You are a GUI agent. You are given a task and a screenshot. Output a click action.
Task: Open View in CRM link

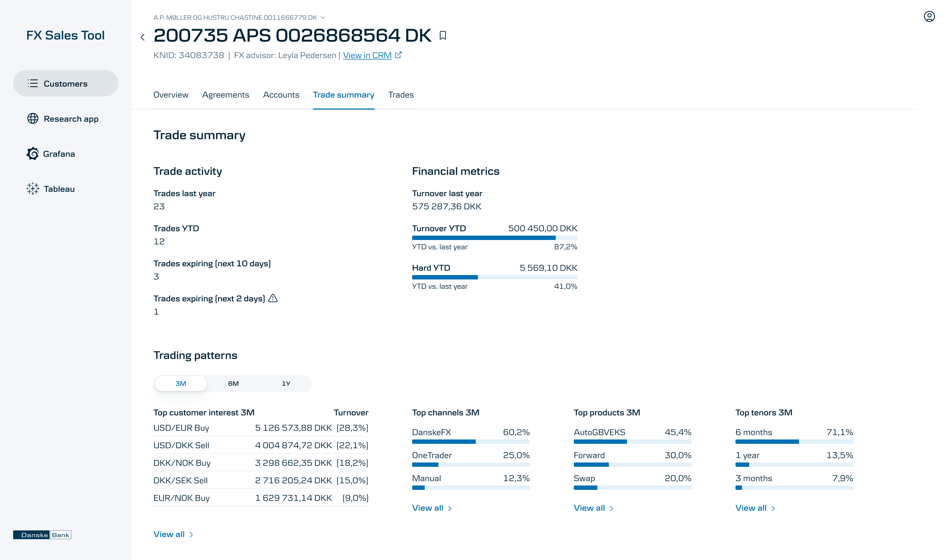pos(367,55)
